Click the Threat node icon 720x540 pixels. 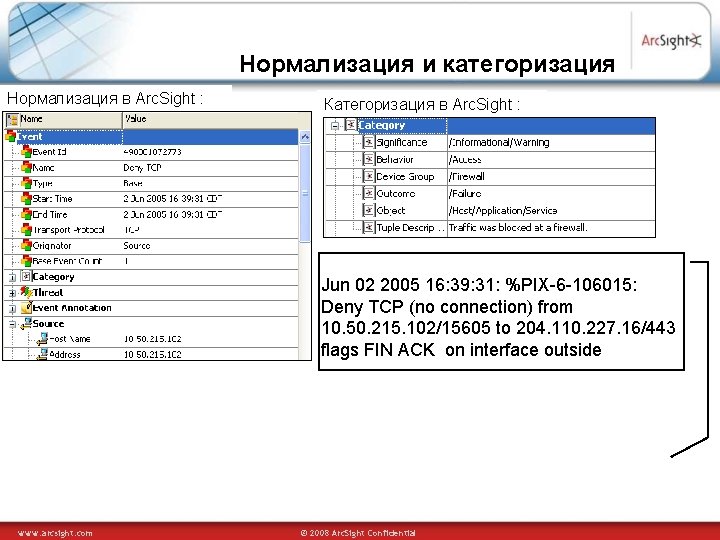(26, 292)
